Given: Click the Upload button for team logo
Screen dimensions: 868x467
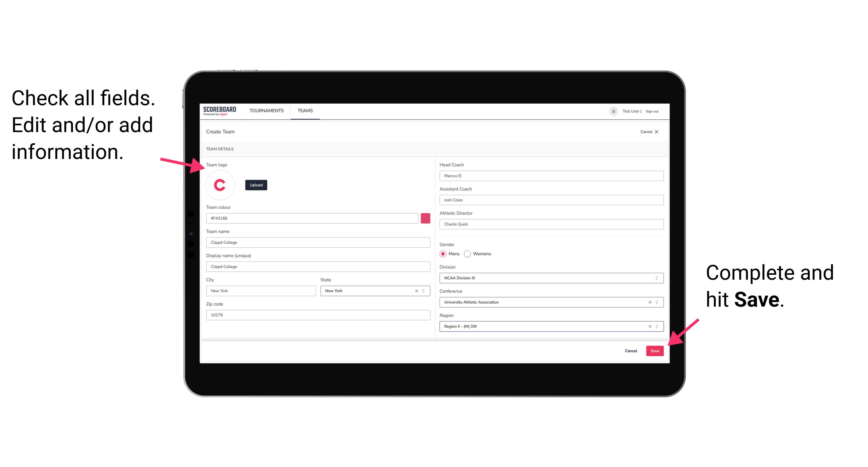Looking at the screenshot, I should coord(256,185).
